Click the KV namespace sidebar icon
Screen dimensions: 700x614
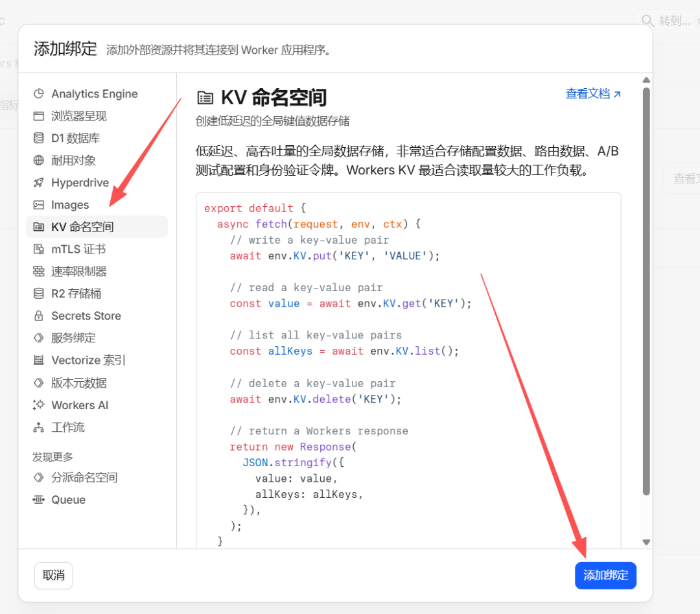[x=39, y=227]
